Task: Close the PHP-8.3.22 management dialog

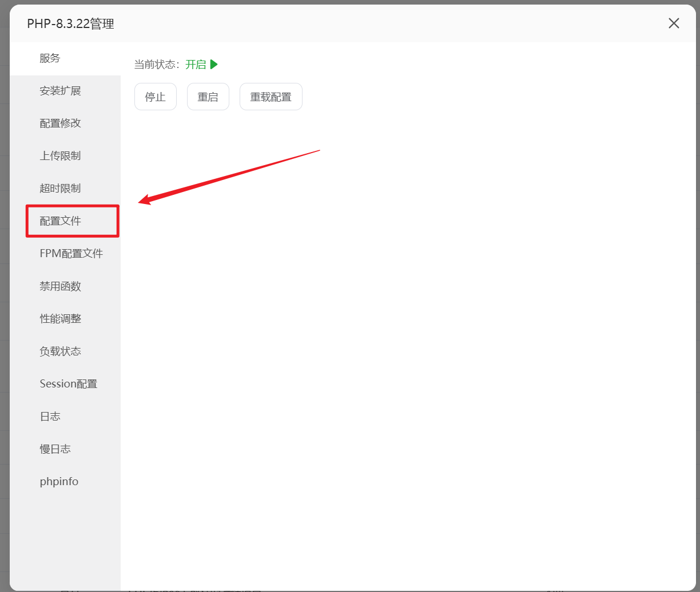Action: point(674,23)
